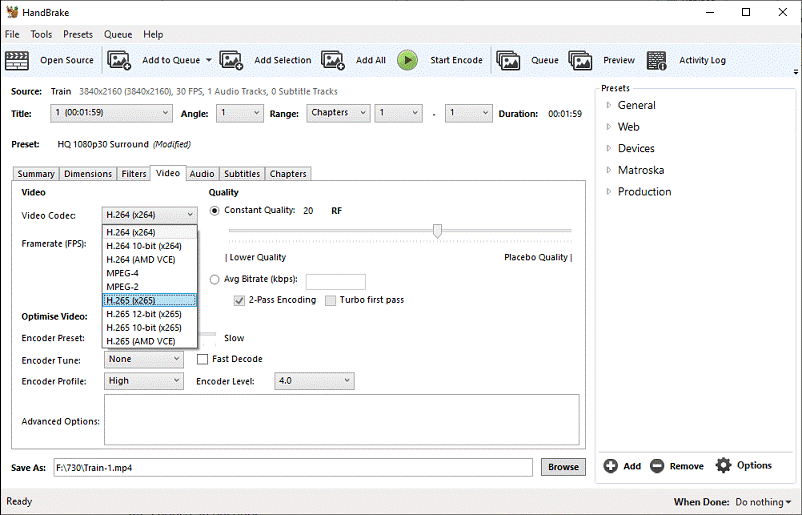Expand the General presets group
Image resolution: width=802 pixels, height=515 pixels.
609,105
